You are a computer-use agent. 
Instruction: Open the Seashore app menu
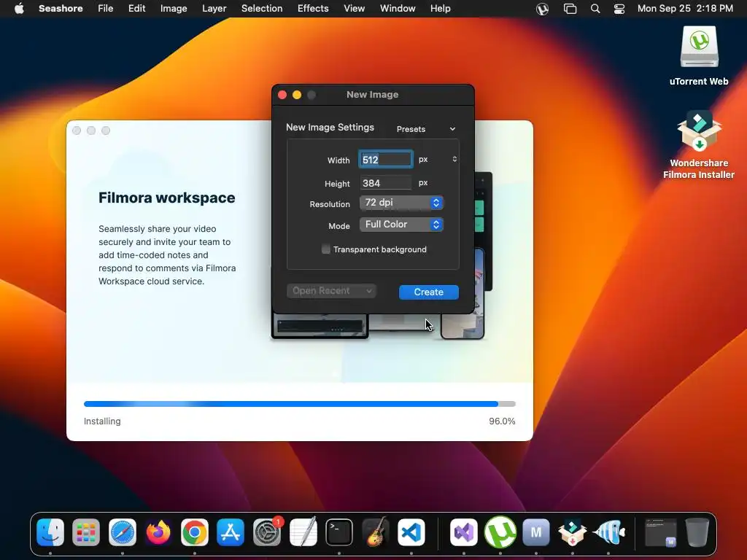click(x=61, y=9)
